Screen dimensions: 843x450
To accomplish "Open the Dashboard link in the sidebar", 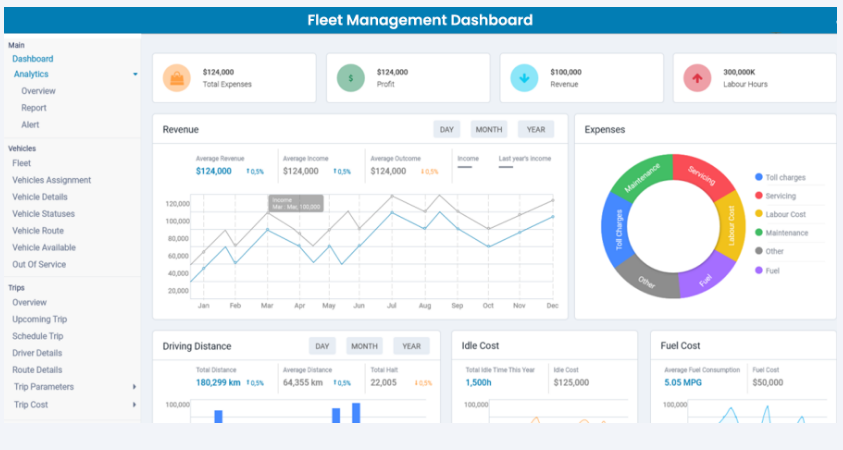I will click(x=33, y=59).
